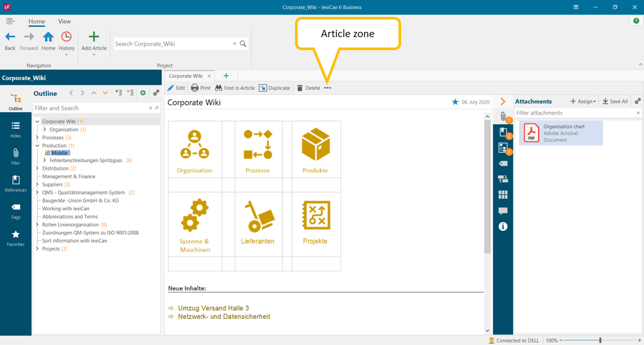644x345 pixels.
Task: Click the Back navigation arrow
Action: point(10,37)
